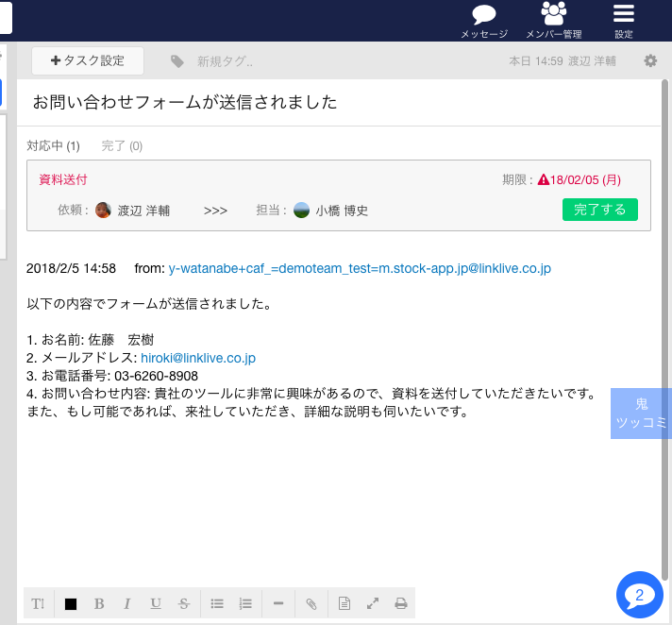Open the 資料送付 task title

click(63, 179)
